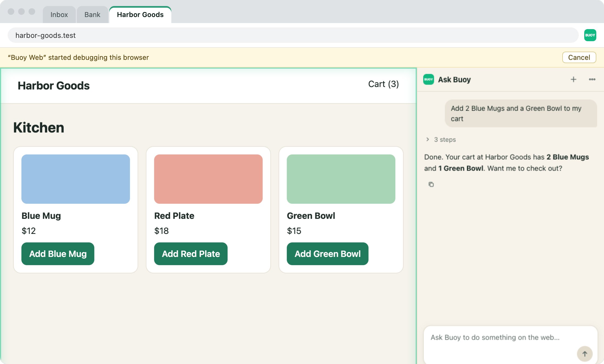The width and height of the screenshot is (604, 364).
Task: Click the Red Plate product name
Action: [x=174, y=216]
